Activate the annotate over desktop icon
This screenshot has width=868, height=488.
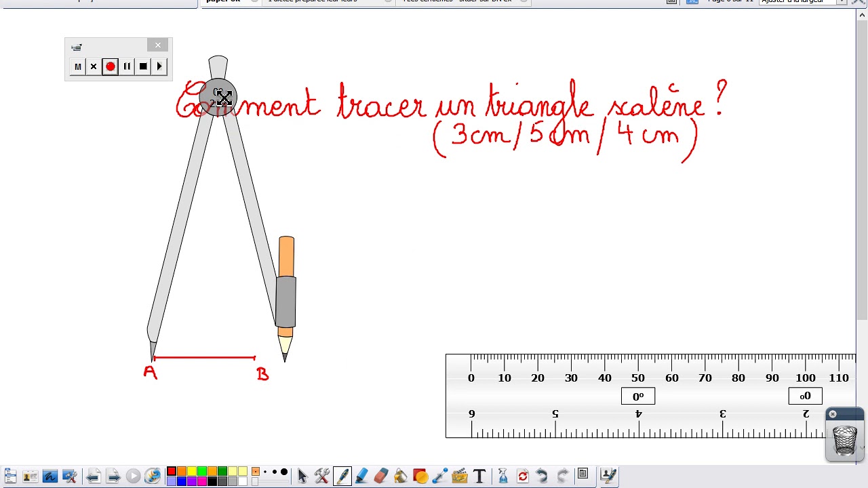pyautogui.click(x=50, y=476)
